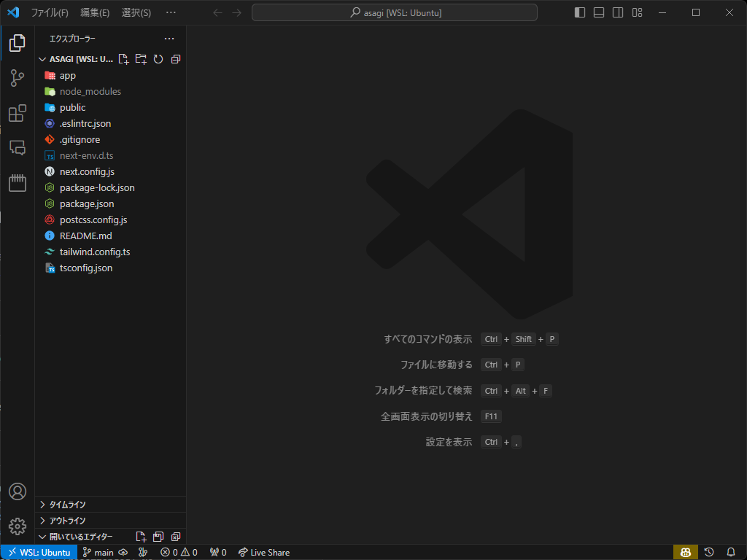Refresh the Explorer file tree

tap(158, 59)
